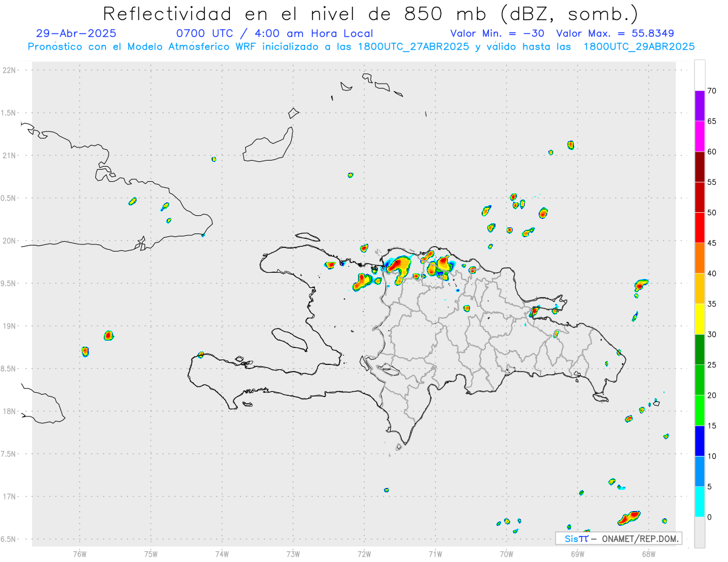Select the '19N' latitude axis label
This screenshot has height=562, width=728.
9,326
